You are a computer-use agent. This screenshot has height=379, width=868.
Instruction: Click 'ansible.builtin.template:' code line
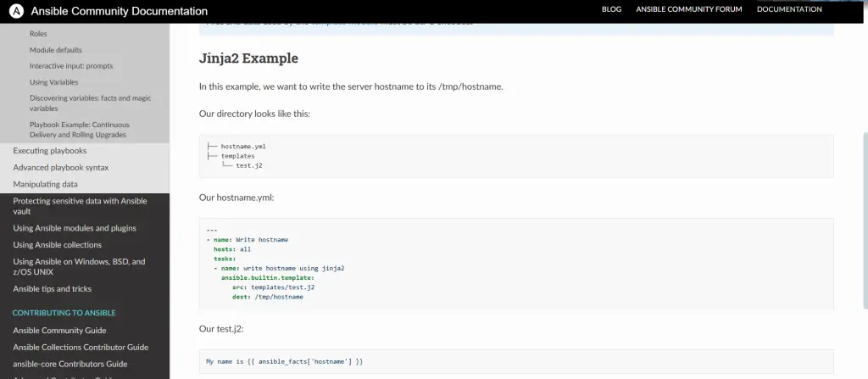[268, 277]
